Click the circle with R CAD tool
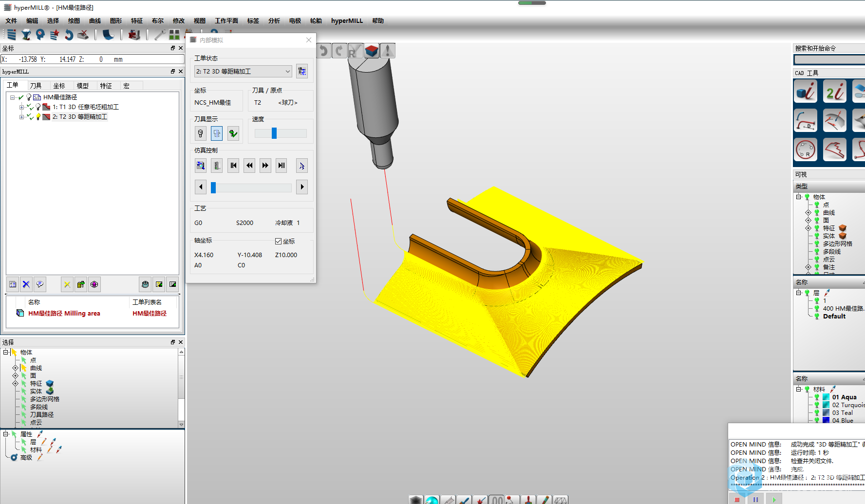Screen dimensions: 865x504 [x=806, y=149]
